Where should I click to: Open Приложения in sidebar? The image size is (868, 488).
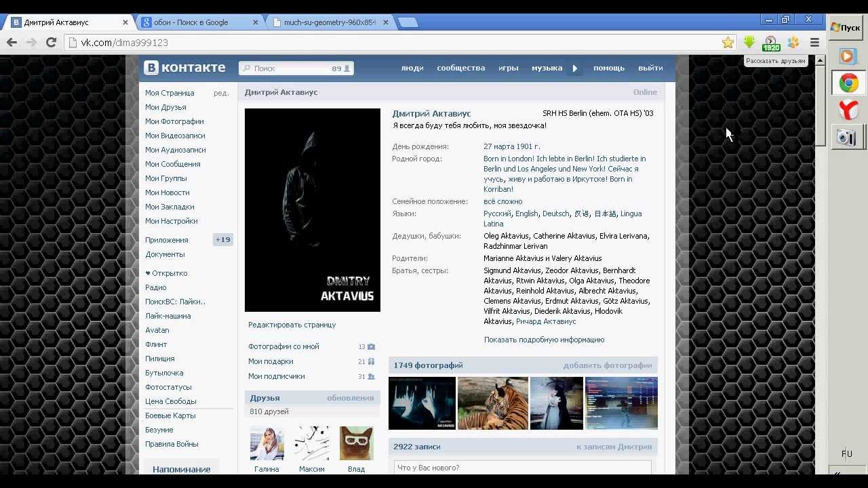pos(166,240)
